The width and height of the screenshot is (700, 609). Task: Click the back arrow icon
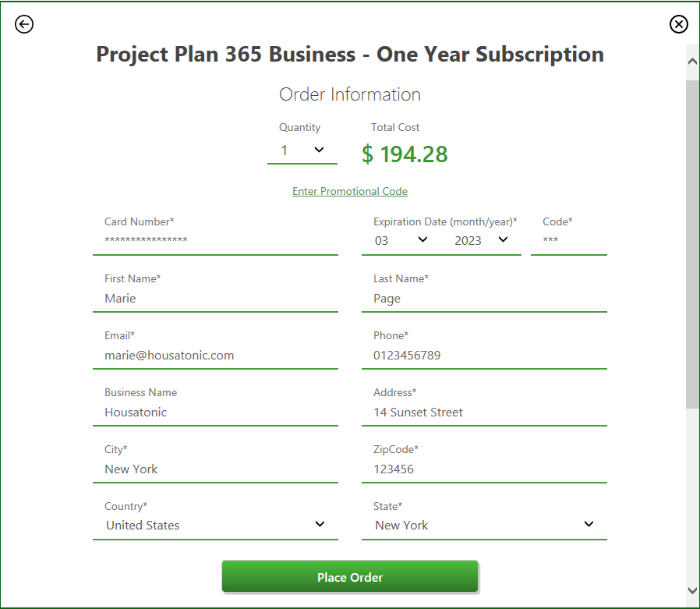point(24,25)
